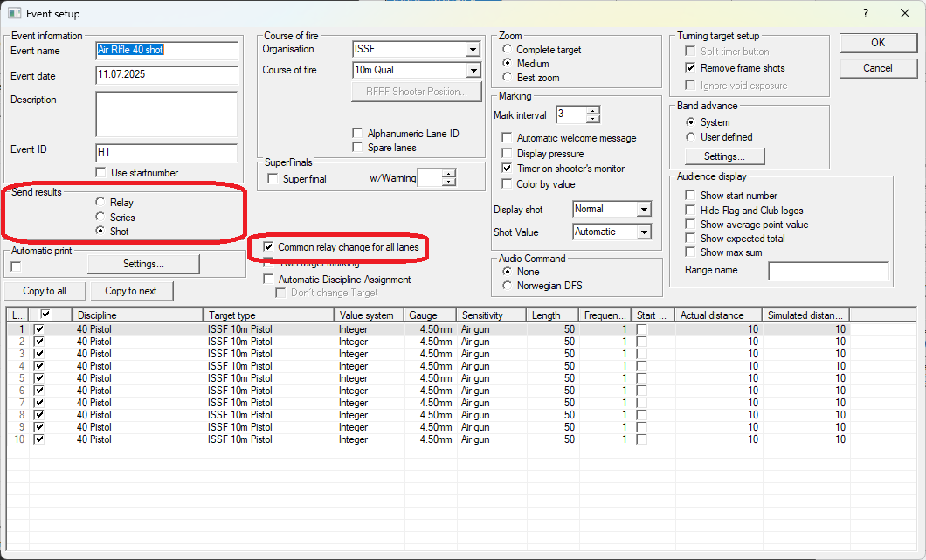Disable Timer on shooter's monitor
Image resolution: width=926 pixels, height=560 pixels.
tap(505, 169)
